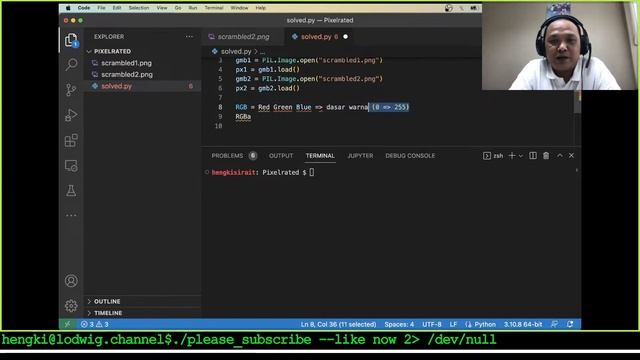Open the Testing flask icon
This screenshot has height=360, width=640.
(x=71, y=191)
